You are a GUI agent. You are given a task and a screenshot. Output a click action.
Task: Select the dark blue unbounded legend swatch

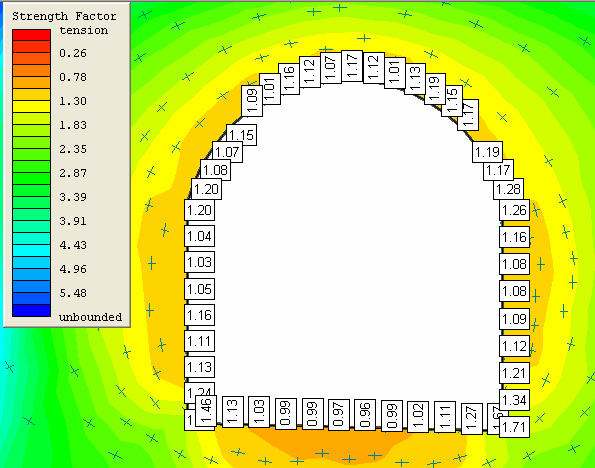(31, 310)
